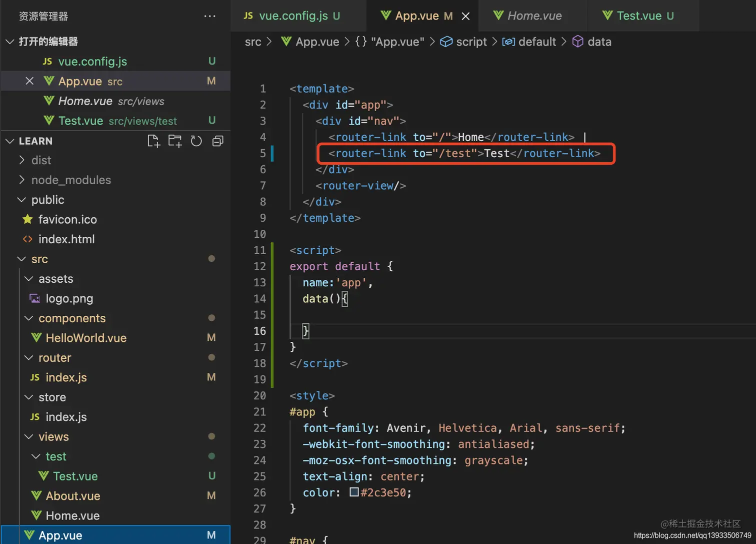The image size is (756, 544).
Task: Close App.vue via X in open editors list
Action: [29, 81]
